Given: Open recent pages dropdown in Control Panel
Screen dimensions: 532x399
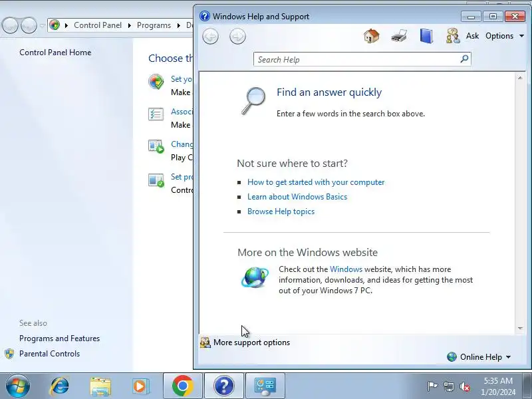Looking at the screenshot, I should pyautogui.click(x=43, y=25).
